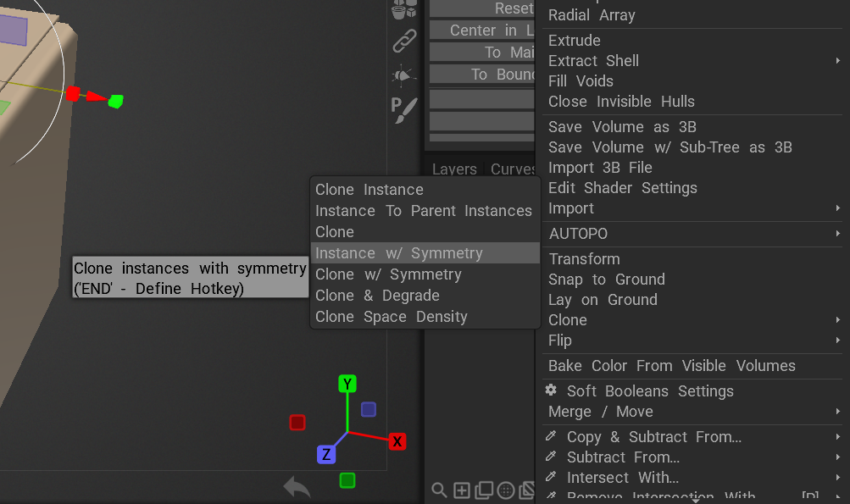Click the light source icon in sidebar
Screen dimensions: 850x504
coord(404,75)
